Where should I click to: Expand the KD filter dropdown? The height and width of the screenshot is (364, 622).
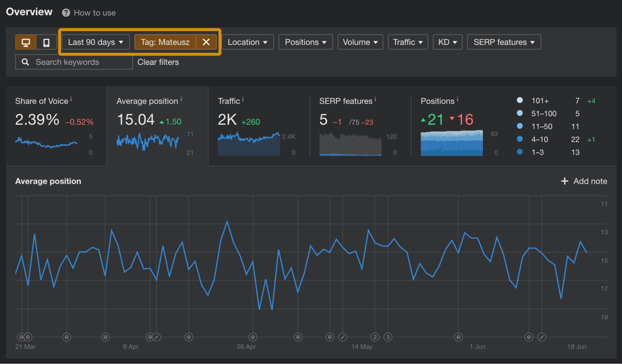click(447, 42)
